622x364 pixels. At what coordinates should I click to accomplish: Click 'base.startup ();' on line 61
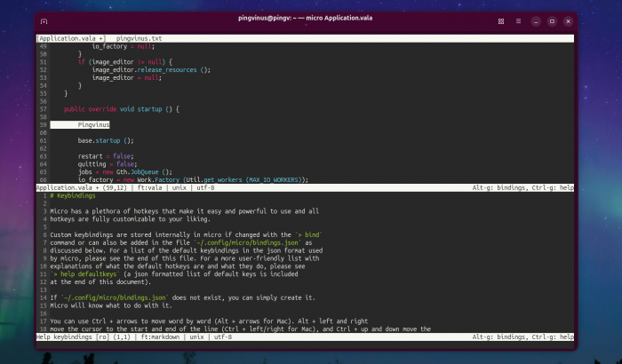(106, 141)
